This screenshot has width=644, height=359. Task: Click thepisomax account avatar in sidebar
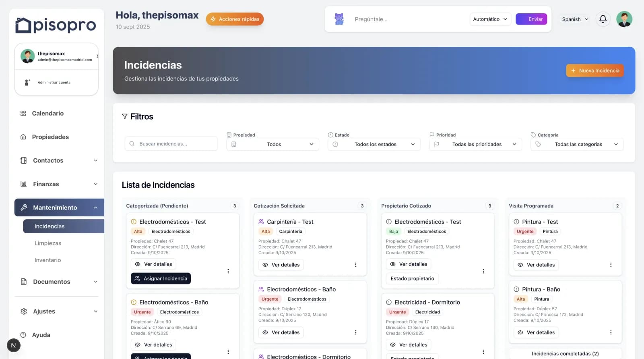click(x=28, y=56)
